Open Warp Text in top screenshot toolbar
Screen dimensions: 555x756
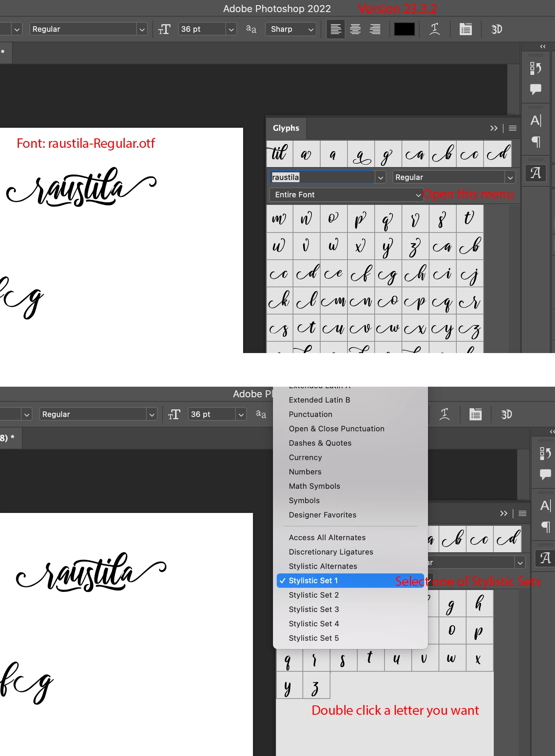click(x=435, y=29)
